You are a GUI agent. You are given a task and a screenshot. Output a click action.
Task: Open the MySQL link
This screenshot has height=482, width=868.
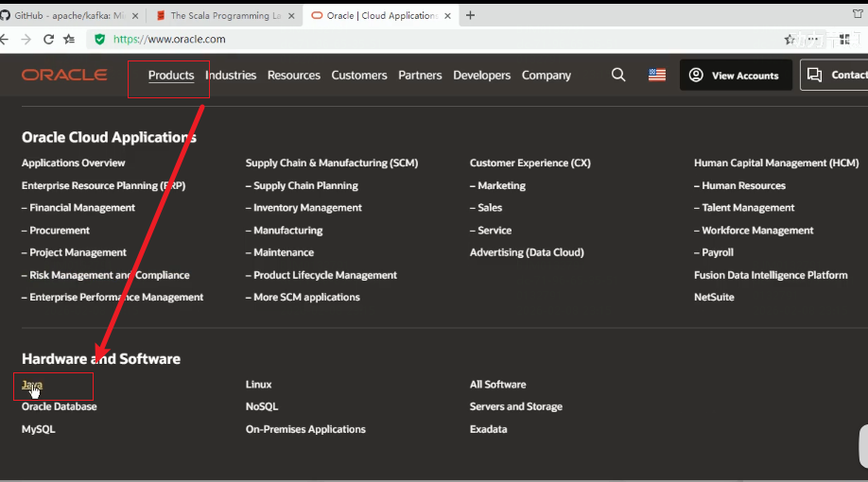(38, 429)
